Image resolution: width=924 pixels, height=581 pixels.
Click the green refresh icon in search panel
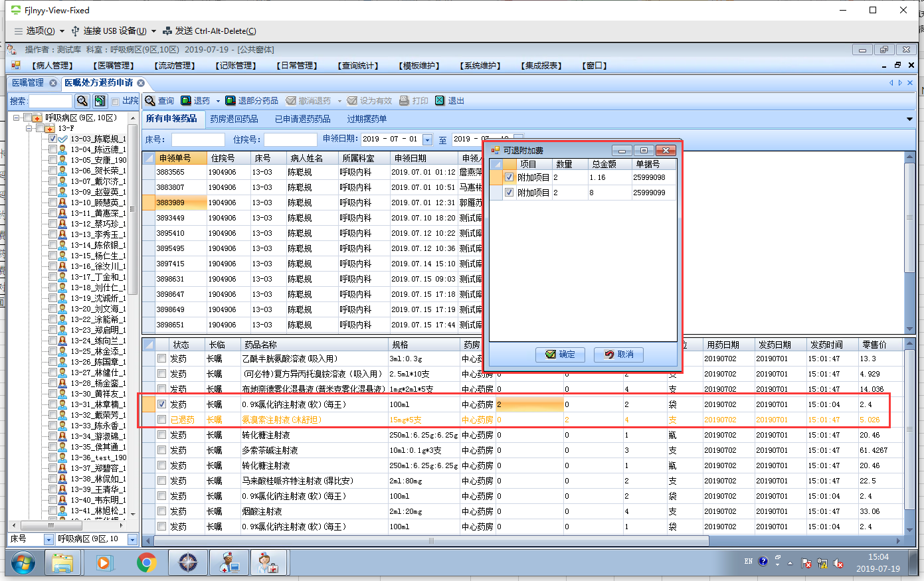(100, 101)
